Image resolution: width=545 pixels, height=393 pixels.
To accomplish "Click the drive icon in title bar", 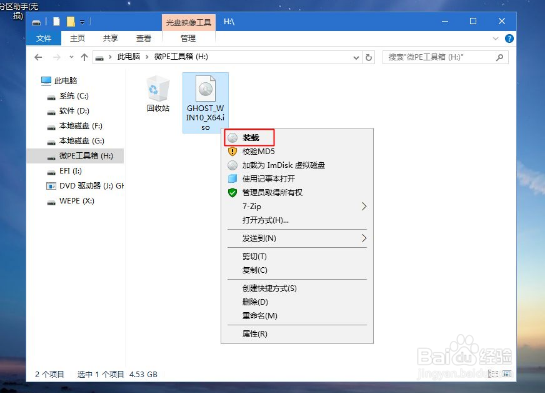I will click(36, 22).
